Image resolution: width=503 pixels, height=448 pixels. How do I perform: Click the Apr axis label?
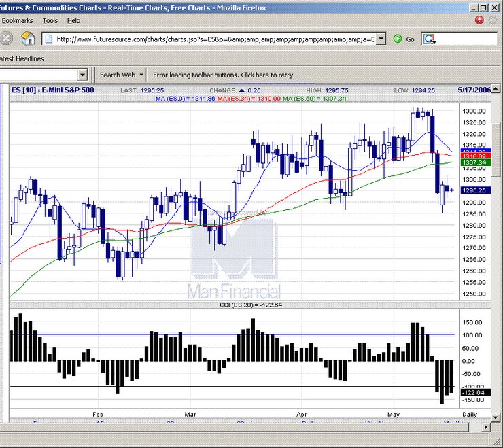(x=302, y=415)
